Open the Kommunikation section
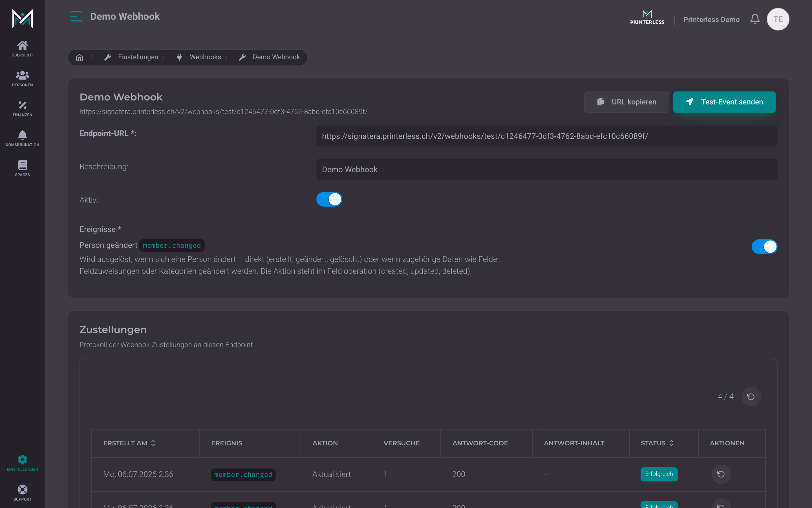Image resolution: width=812 pixels, height=508 pixels. 23,138
